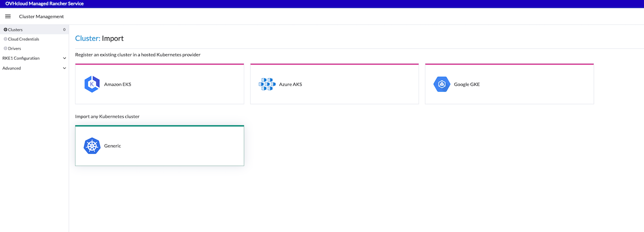Select the Generic import card label
The height and width of the screenshot is (232, 644).
pos(113,146)
